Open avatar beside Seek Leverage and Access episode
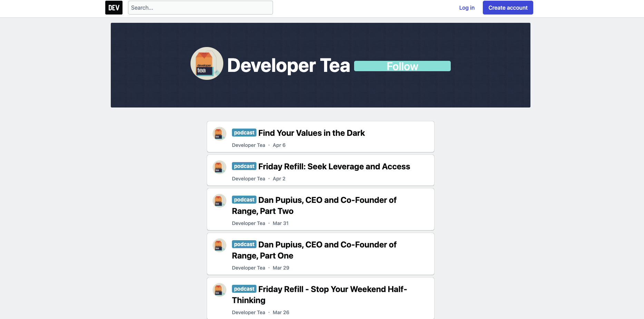The image size is (644, 319). [x=219, y=167]
